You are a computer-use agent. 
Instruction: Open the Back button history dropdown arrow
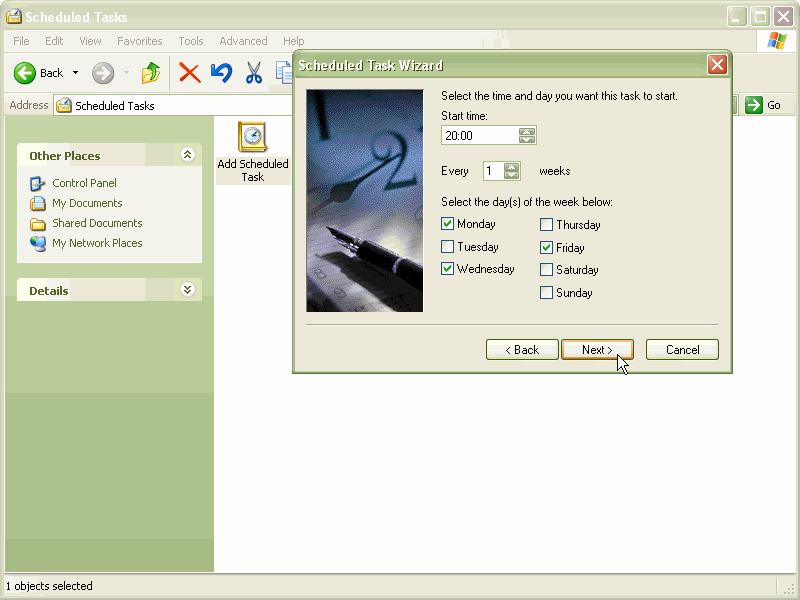click(76, 73)
